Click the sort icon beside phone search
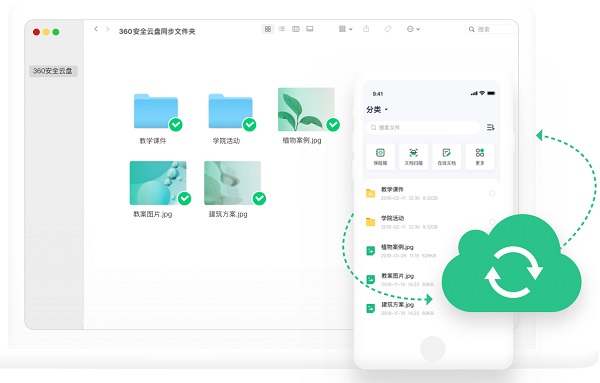 pos(491,127)
